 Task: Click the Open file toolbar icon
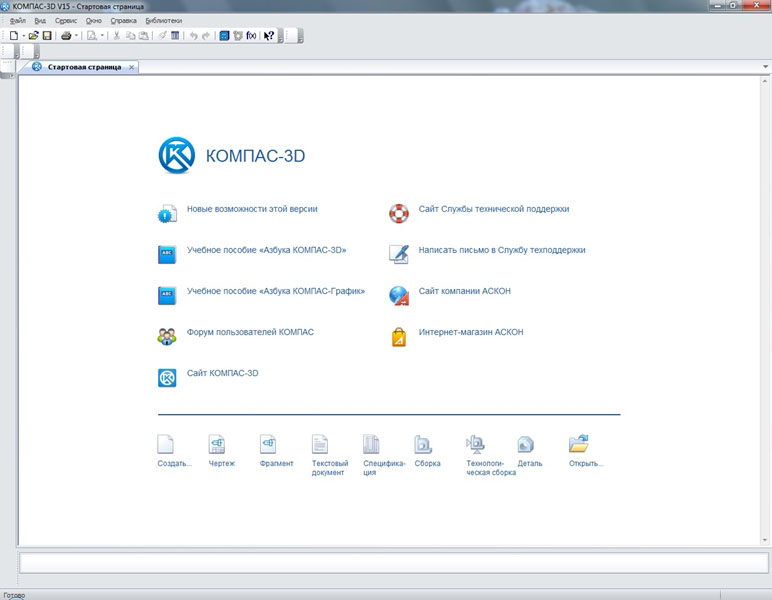click(33, 35)
